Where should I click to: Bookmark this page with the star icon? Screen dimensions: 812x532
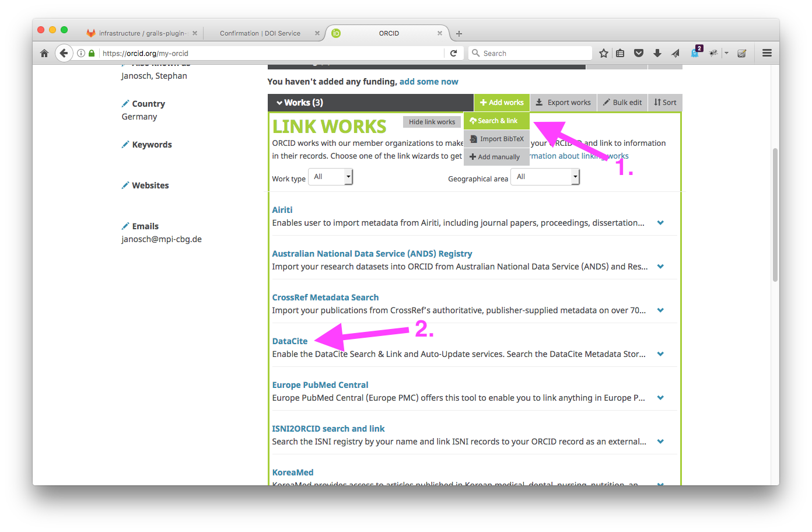pos(604,53)
